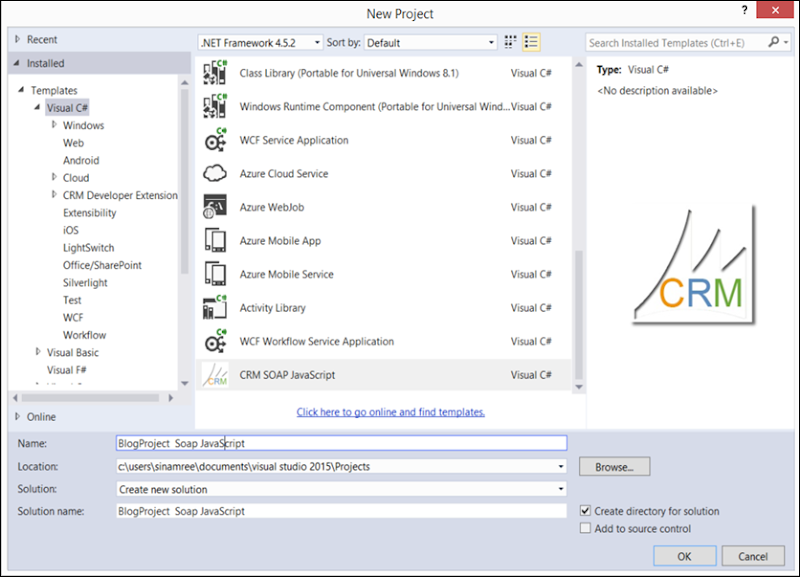The image size is (800, 577).
Task: Select the Extensibility template category
Action: point(89,213)
